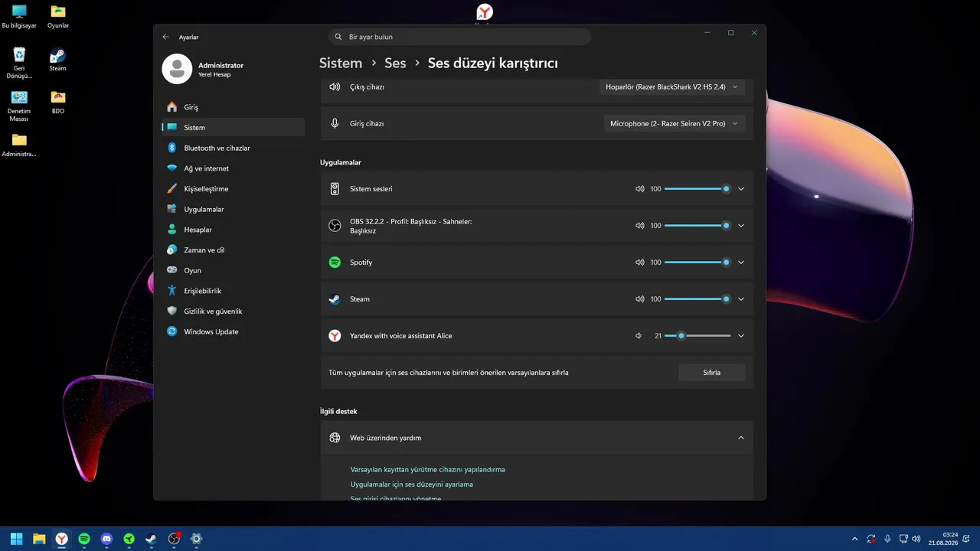This screenshot has height=551, width=980.
Task: Open the Çıkış cihazı output device dropdown
Action: [674, 87]
